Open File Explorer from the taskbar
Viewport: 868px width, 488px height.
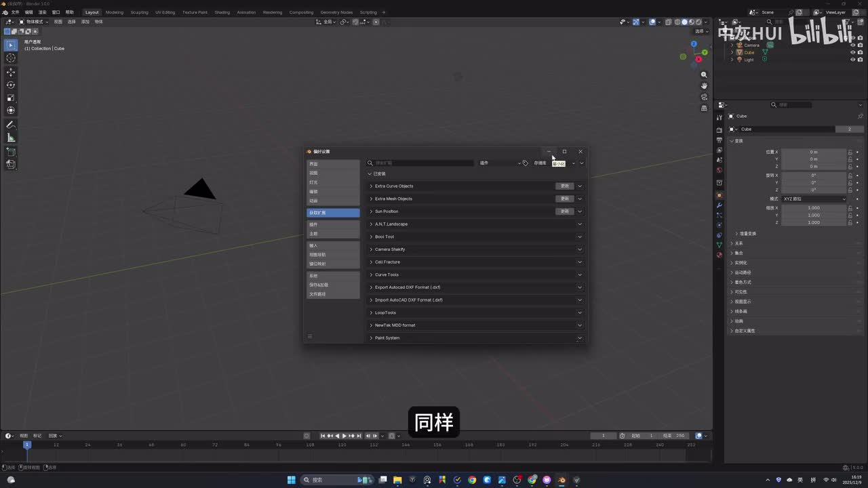click(x=397, y=480)
